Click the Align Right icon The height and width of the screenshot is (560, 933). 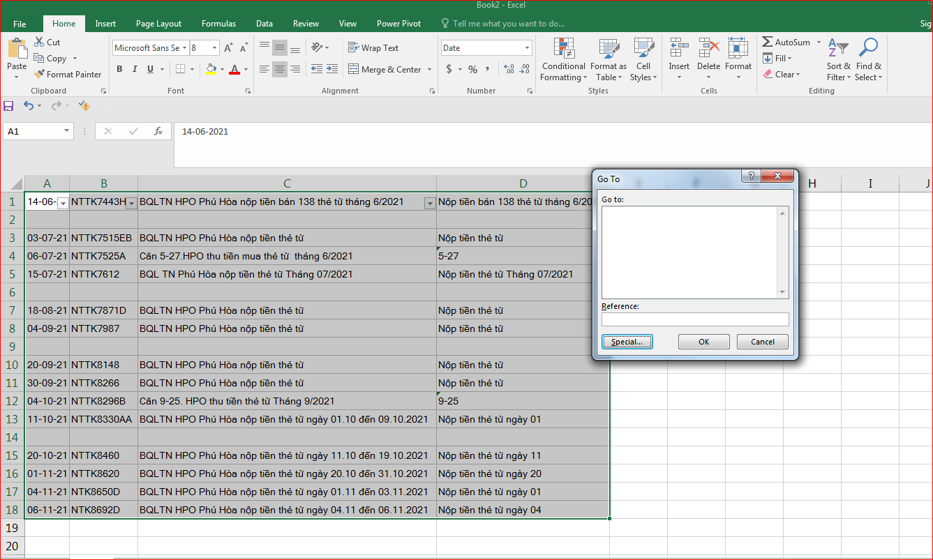click(295, 69)
